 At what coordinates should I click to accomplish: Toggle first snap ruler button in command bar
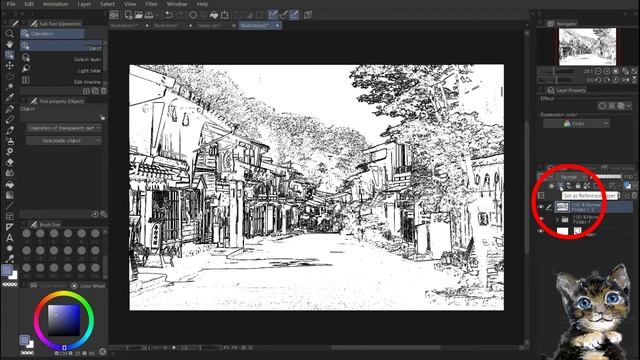(x=273, y=15)
